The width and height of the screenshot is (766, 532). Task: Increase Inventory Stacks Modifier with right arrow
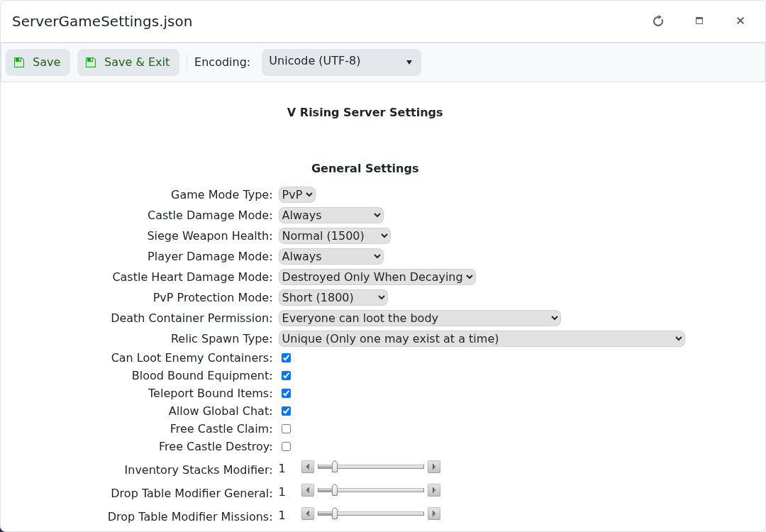pos(434,467)
